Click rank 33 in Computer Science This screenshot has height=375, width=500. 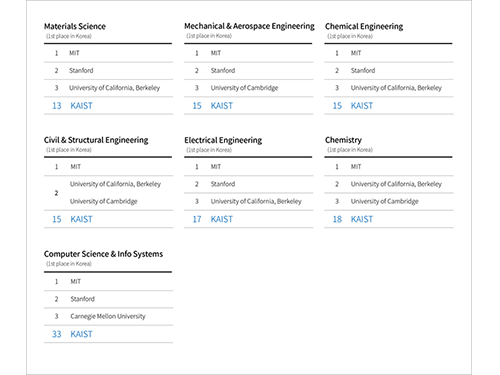(x=57, y=334)
